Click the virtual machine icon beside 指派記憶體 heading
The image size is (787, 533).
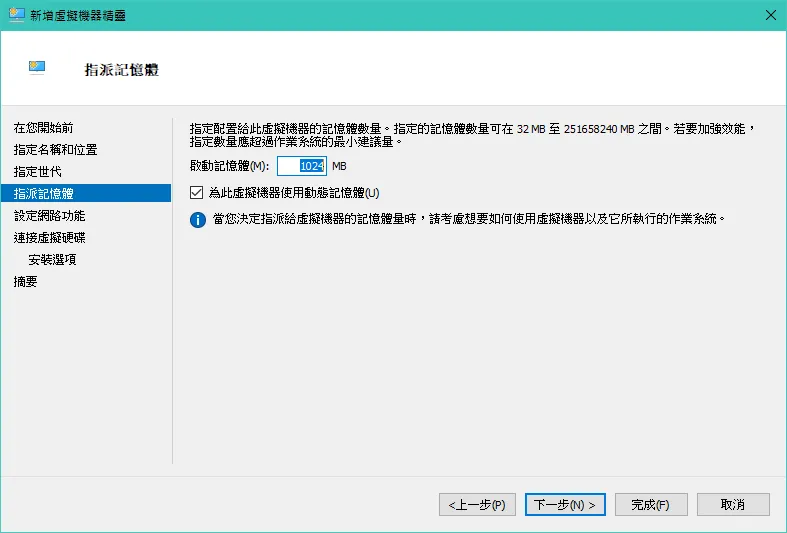(37, 67)
